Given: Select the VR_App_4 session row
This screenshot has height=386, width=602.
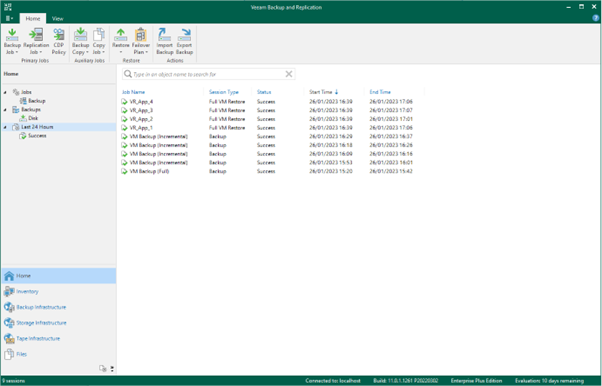Looking at the screenshot, I should [x=272, y=102].
